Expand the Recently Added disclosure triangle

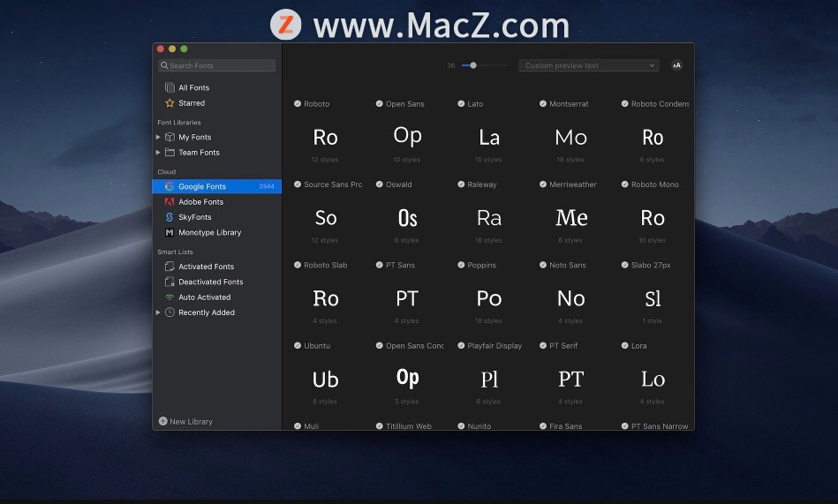point(158,312)
